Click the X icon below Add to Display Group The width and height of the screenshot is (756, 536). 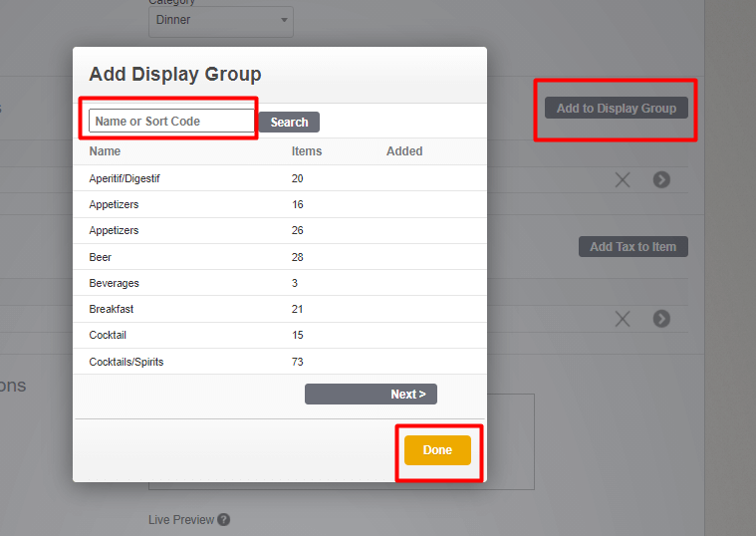coord(623,179)
